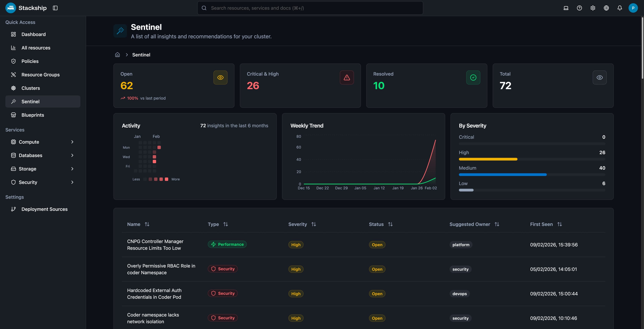Click the search resources input field
This screenshot has height=329, width=644.
pyautogui.click(x=310, y=8)
